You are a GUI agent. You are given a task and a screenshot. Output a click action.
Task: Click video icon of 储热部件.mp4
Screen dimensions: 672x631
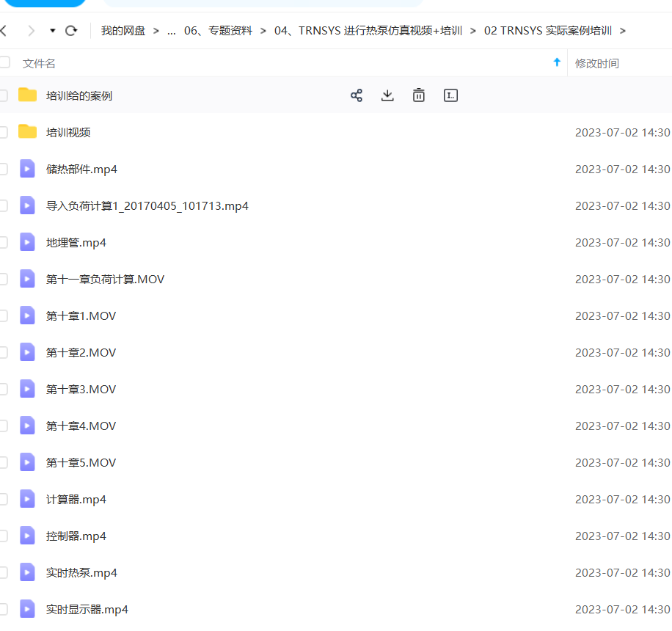pyautogui.click(x=27, y=169)
